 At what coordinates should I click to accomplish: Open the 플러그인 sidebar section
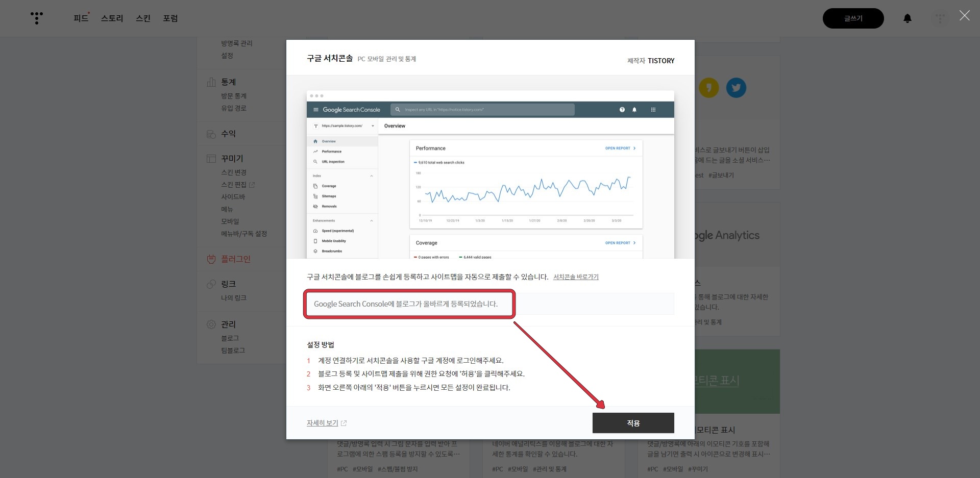pos(236,259)
